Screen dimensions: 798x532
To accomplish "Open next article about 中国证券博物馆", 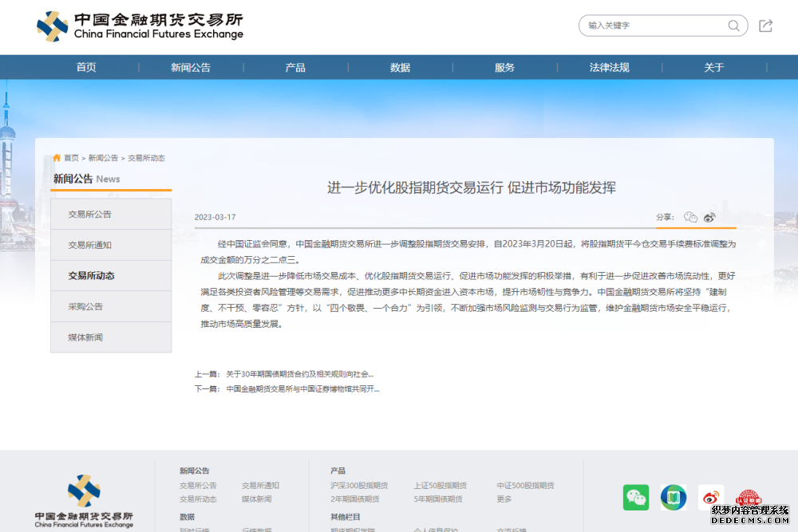I will pyautogui.click(x=302, y=389).
